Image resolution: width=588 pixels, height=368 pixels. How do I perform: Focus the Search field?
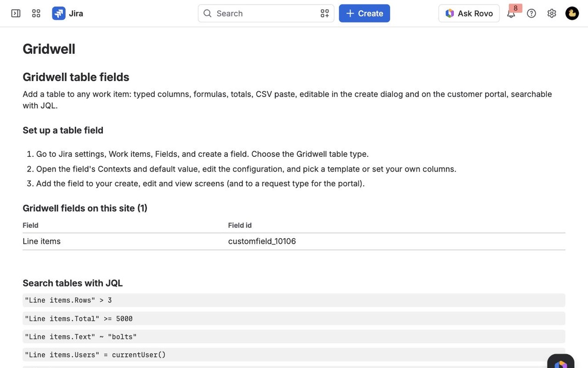click(x=266, y=13)
